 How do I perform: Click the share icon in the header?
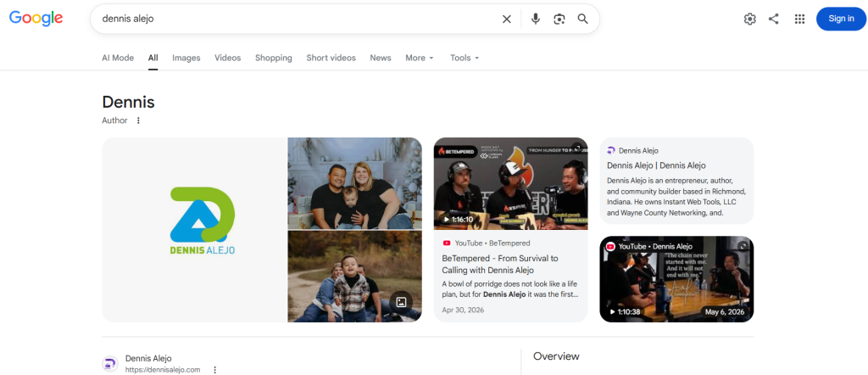pos(774,19)
